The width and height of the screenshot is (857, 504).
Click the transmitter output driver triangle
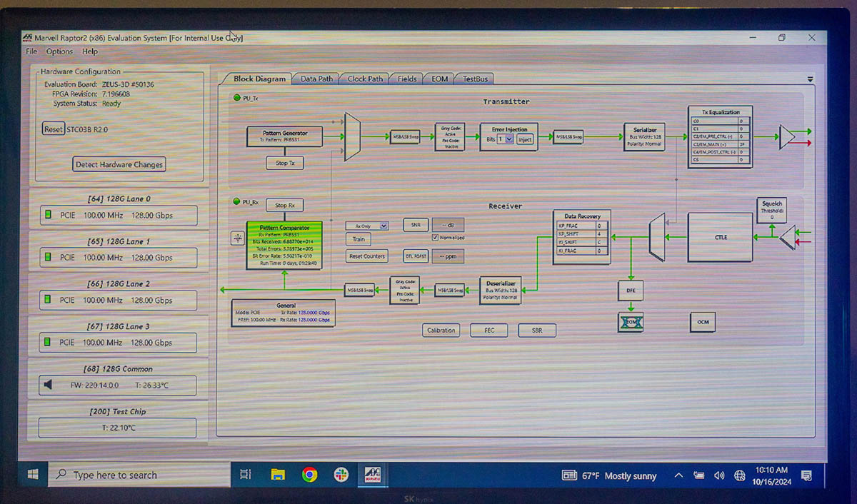[787, 137]
